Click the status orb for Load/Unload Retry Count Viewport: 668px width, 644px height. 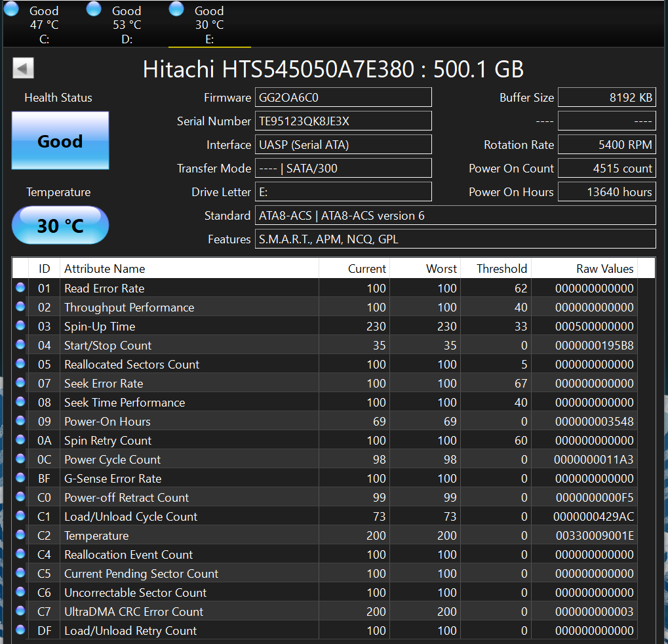pyautogui.click(x=20, y=629)
